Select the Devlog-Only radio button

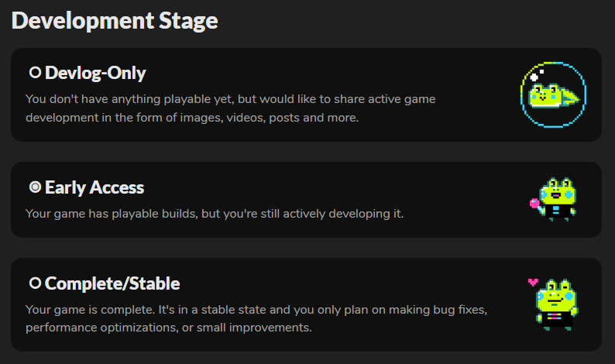[35, 73]
